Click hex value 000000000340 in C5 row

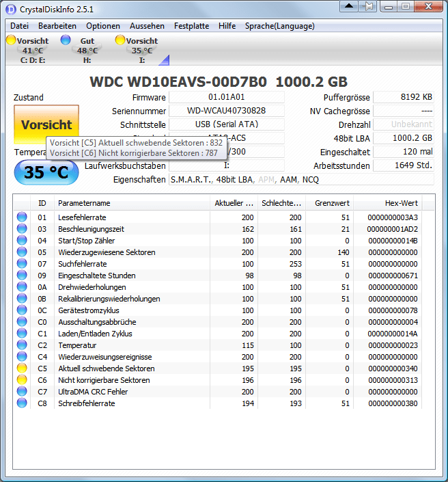click(x=393, y=369)
